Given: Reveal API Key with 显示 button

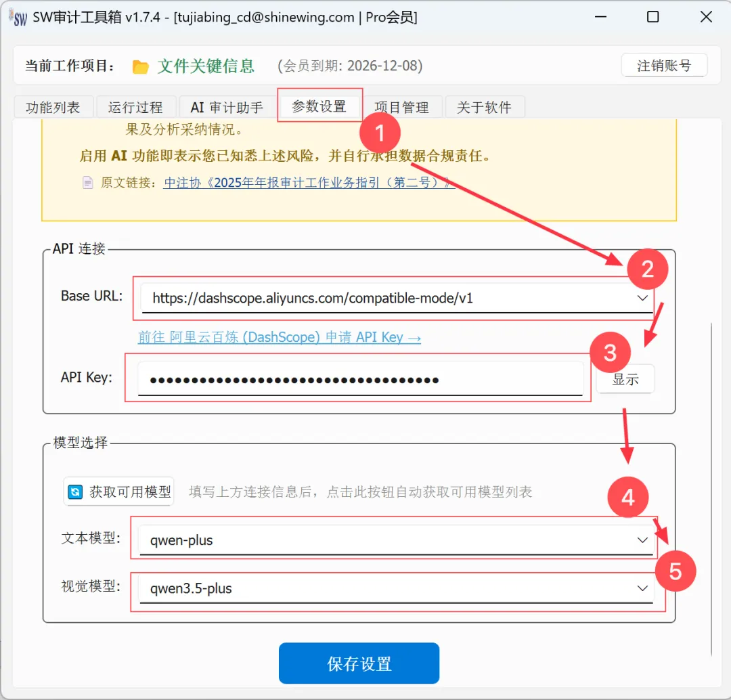Looking at the screenshot, I should (x=625, y=379).
